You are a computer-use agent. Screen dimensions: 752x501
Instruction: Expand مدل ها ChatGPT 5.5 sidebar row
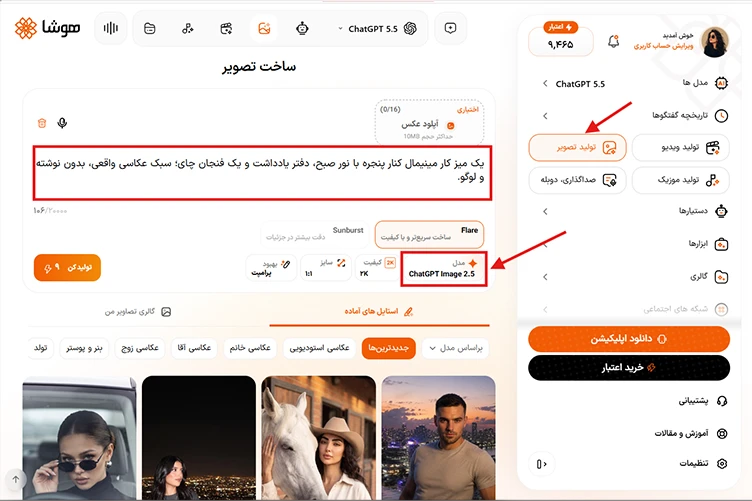[634, 83]
